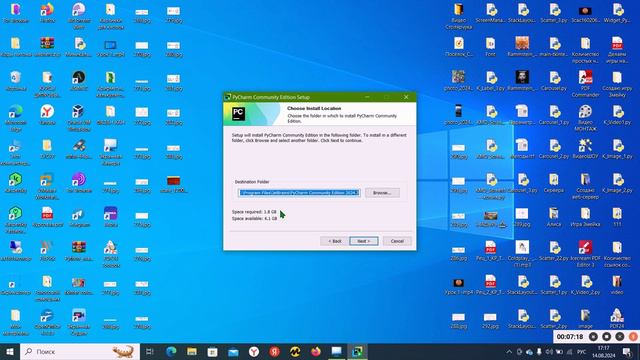Open the Mail app from the taskbar
This screenshot has width=640, height=360.
pyautogui.click(x=233, y=351)
